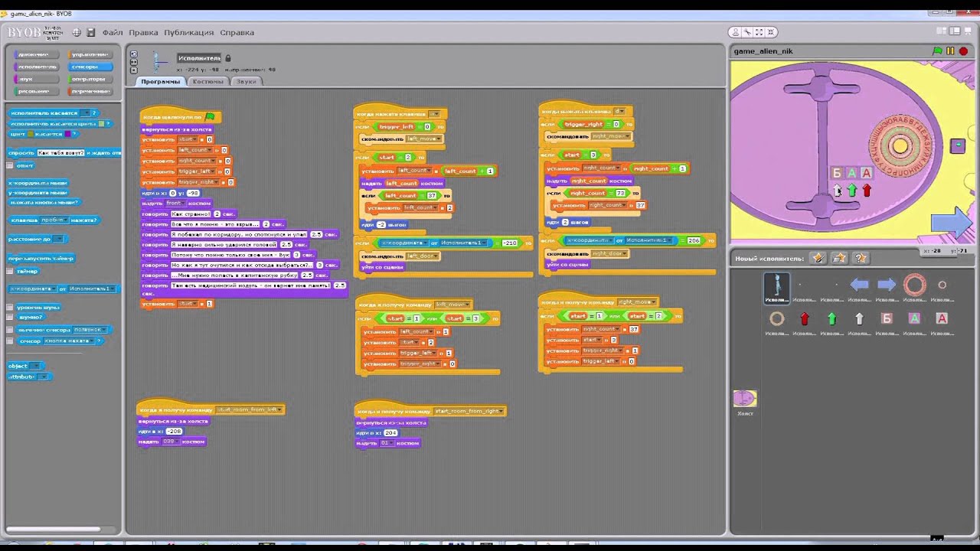Switch to the Звуки tab

click(x=246, y=81)
